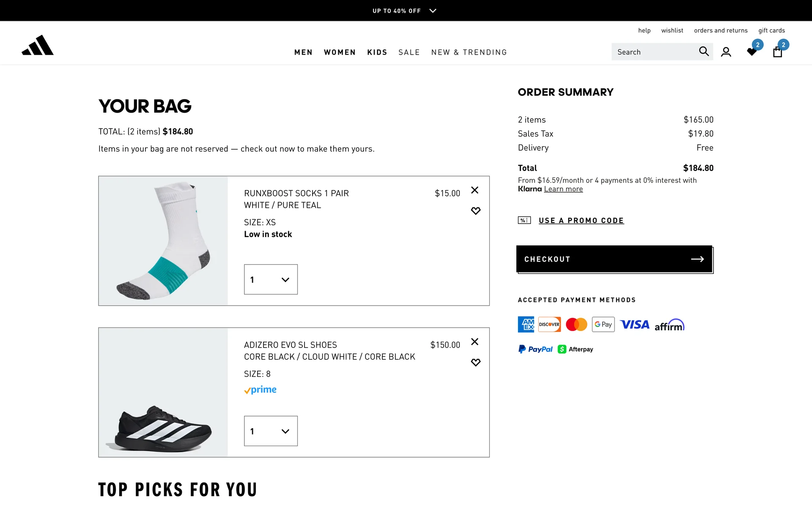Open the Men menu
Viewport: 812px width, 508px height.
[x=303, y=52]
